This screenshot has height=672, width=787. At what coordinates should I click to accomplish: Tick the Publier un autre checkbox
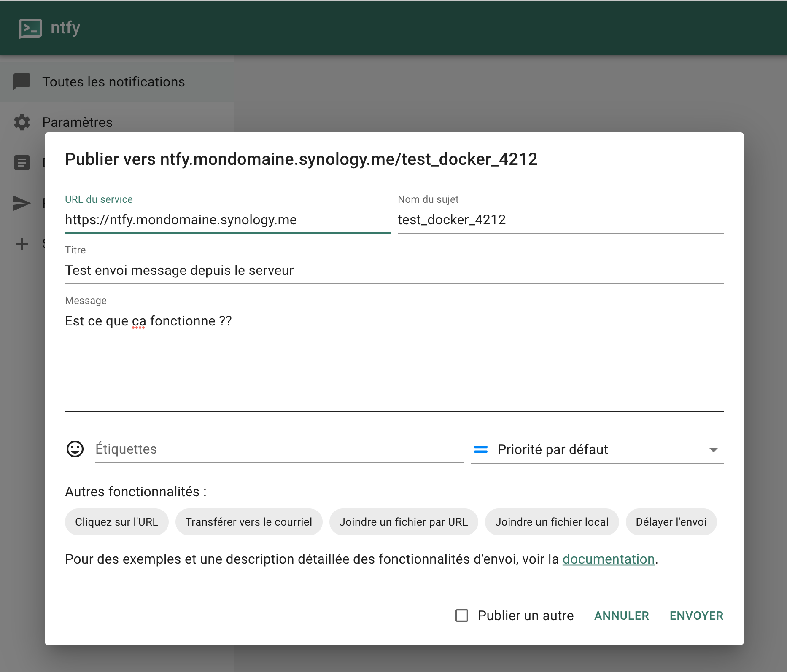[462, 616]
